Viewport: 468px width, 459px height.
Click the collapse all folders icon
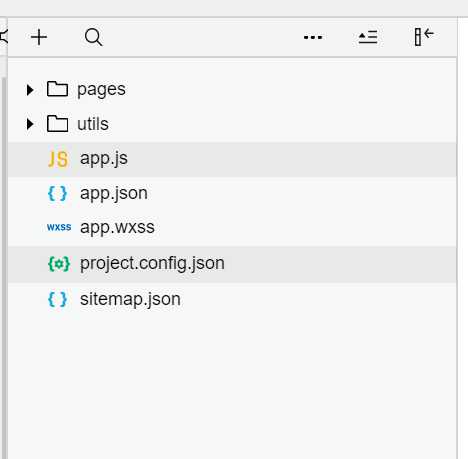click(x=368, y=37)
